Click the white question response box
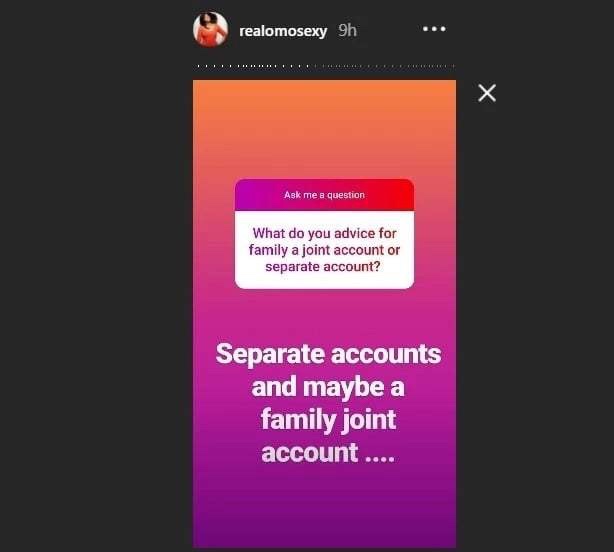The height and width of the screenshot is (552, 614). [324, 249]
